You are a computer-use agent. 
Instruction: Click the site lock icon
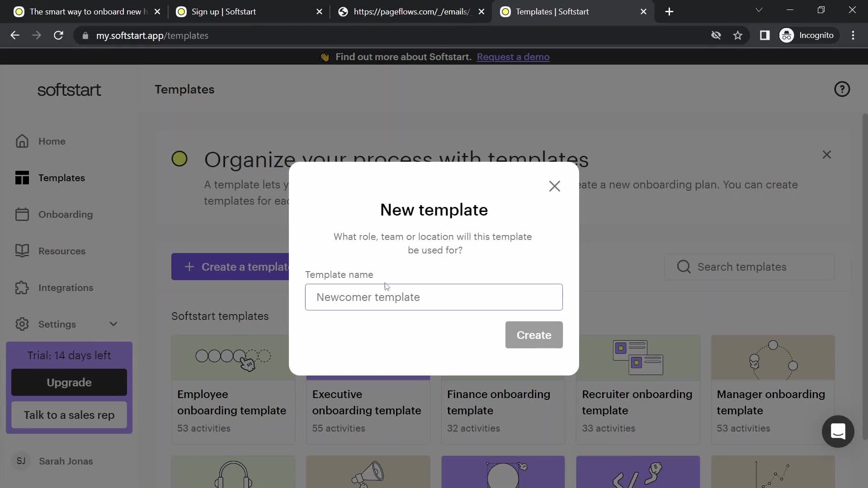point(85,36)
